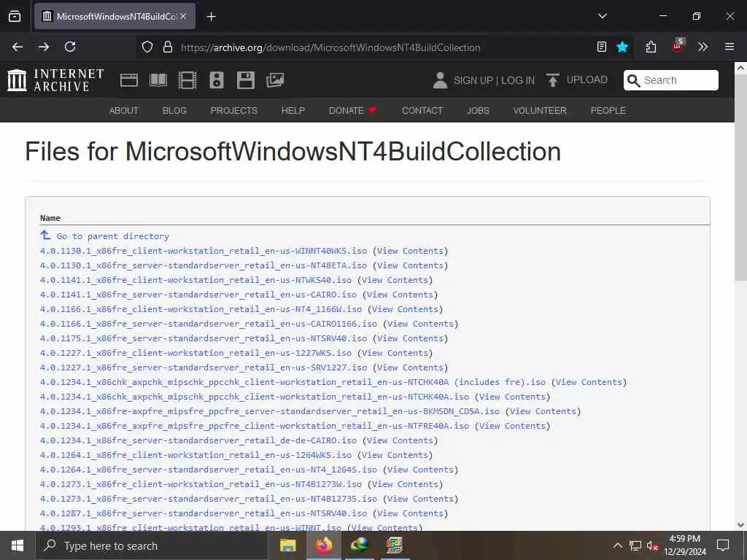Viewport: 747px width, 560px height.
Task: Open Windows Start menu
Action: pyautogui.click(x=18, y=545)
